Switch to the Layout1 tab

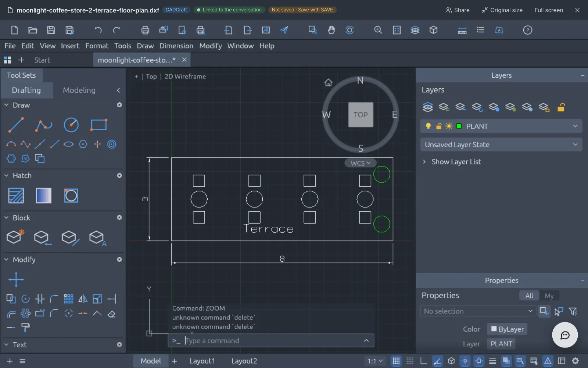tap(202, 361)
